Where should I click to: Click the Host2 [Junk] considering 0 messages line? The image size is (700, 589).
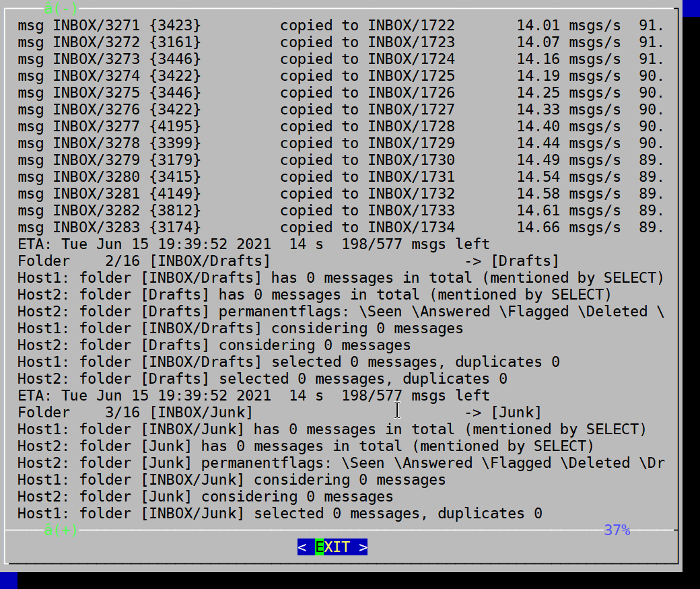point(205,497)
